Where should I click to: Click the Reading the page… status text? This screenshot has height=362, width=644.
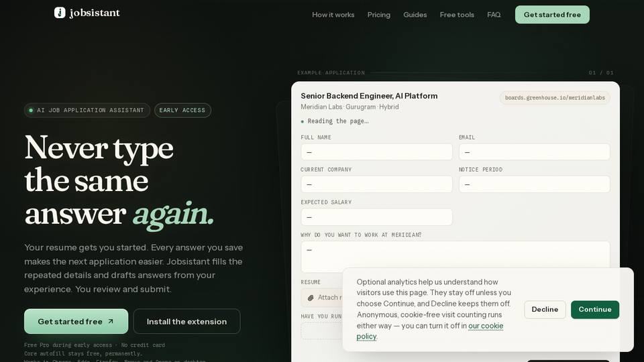click(337, 121)
